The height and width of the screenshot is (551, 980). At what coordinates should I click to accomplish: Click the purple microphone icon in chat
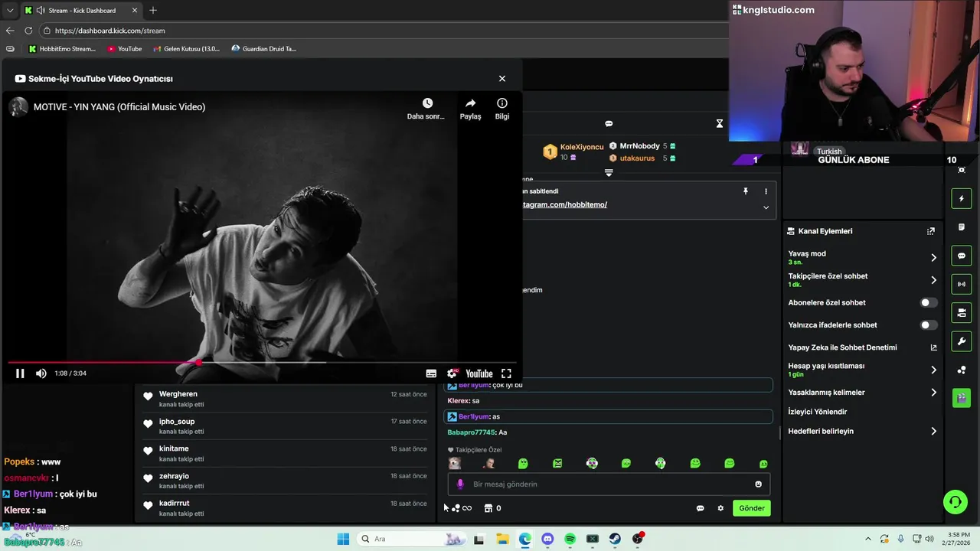click(460, 484)
